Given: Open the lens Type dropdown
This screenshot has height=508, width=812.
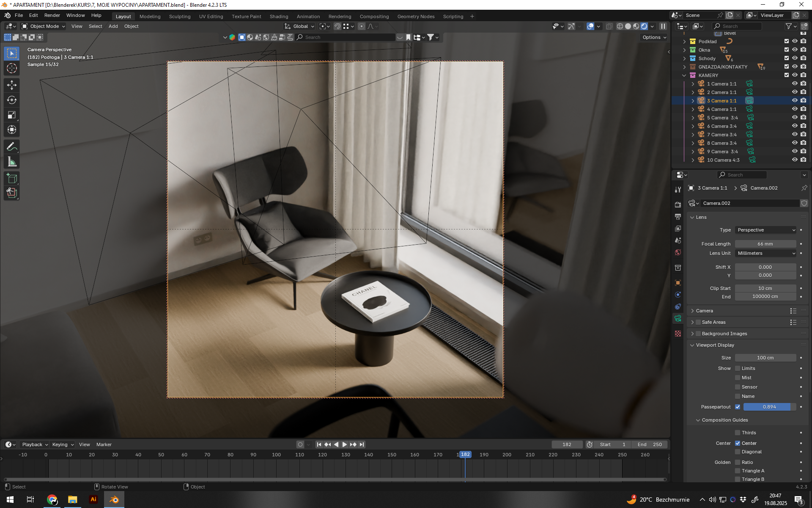Looking at the screenshot, I should pyautogui.click(x=766, y=230).
